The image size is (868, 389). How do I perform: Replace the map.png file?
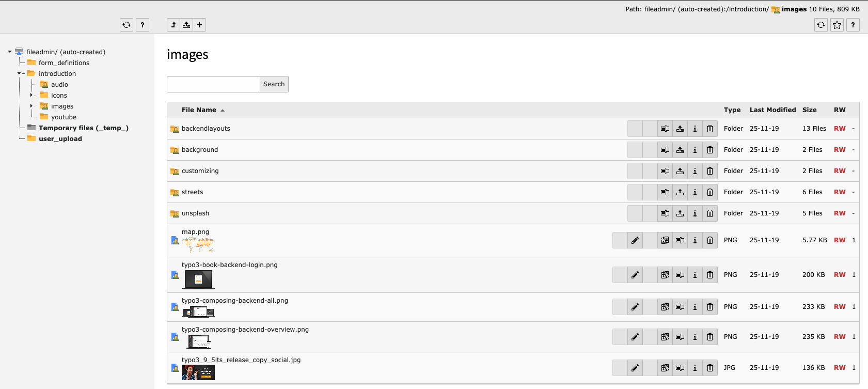coord(665,240)
